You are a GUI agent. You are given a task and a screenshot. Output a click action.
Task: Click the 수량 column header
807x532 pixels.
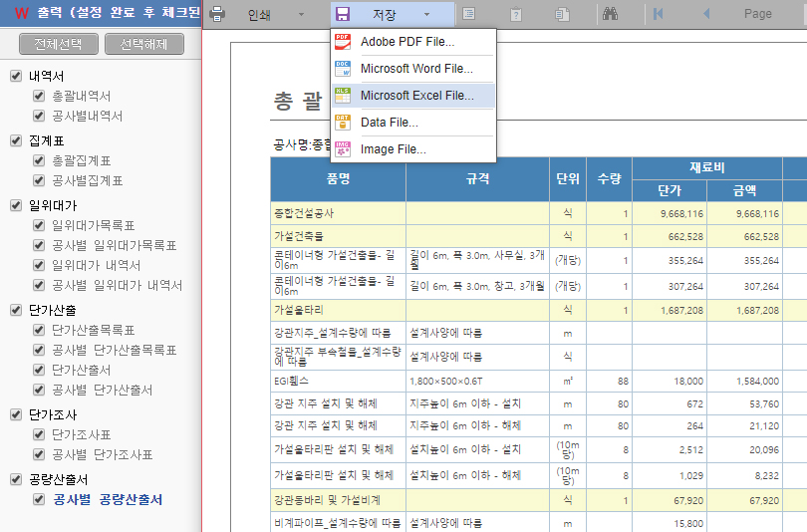point(610,179)
